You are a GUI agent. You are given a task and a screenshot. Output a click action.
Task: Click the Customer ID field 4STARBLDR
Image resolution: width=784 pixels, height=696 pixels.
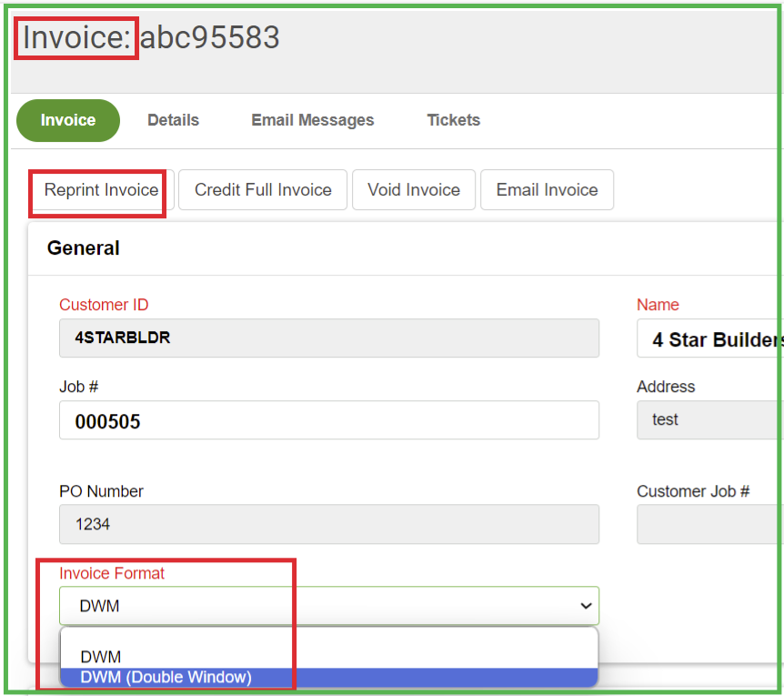coord(329,338)
